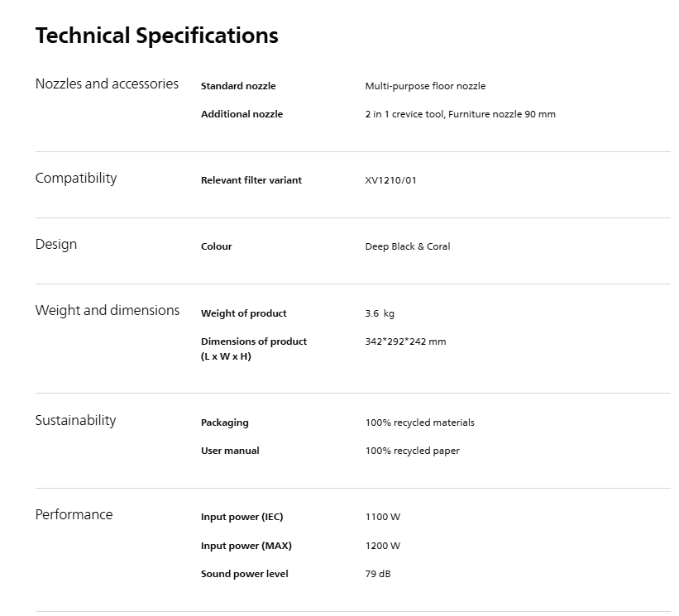The image size is (679, 616).
Task: Click the Sustainability section title
Action: click(76, 420)
